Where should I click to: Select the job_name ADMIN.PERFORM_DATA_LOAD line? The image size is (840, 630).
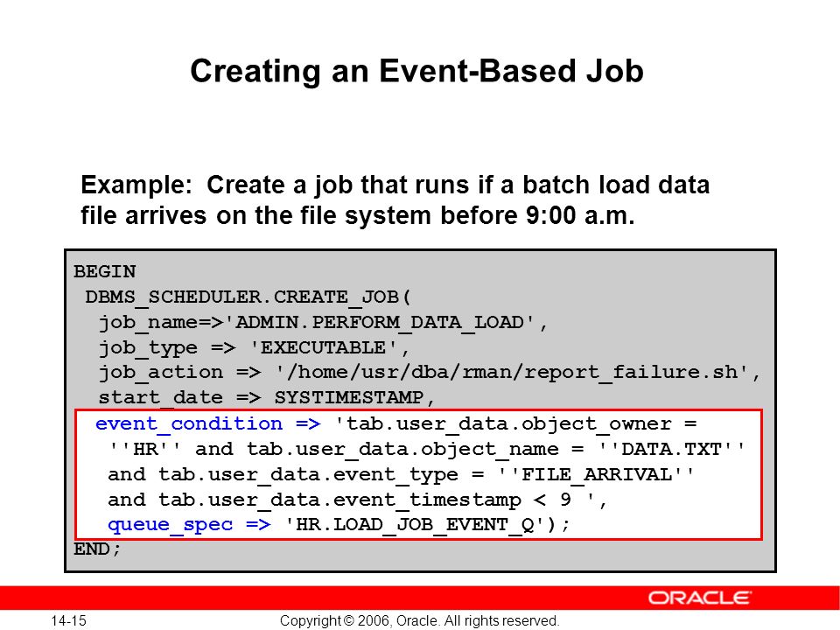[323, 323]
